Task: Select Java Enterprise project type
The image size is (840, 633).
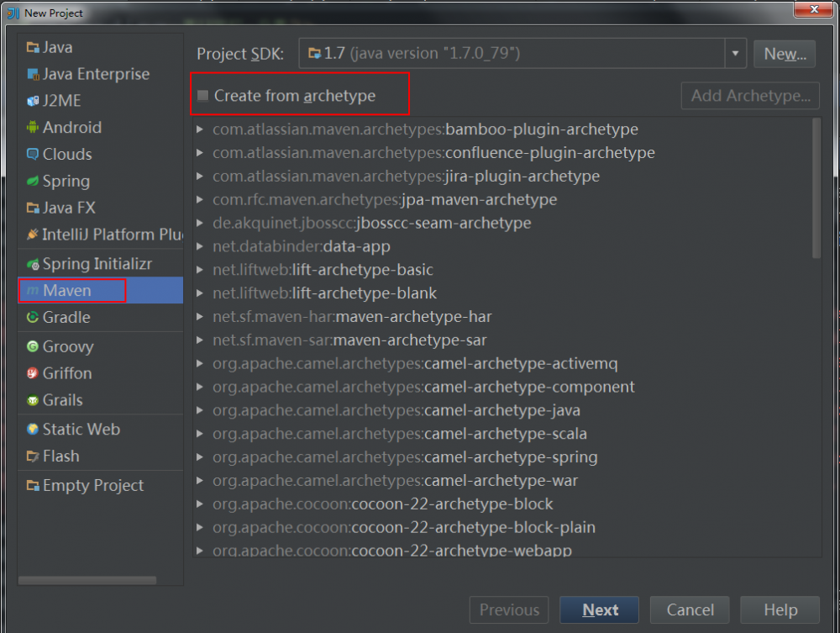Action: 96,74
